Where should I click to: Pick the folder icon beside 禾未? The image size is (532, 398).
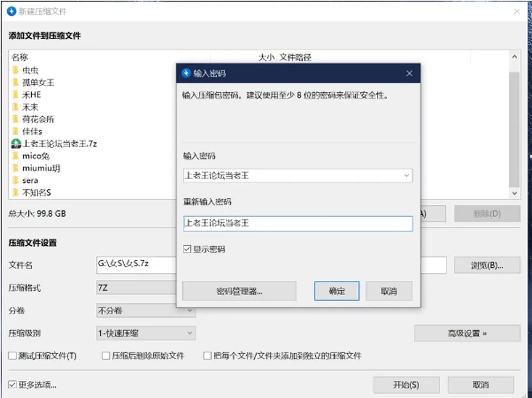pos(16,107)
